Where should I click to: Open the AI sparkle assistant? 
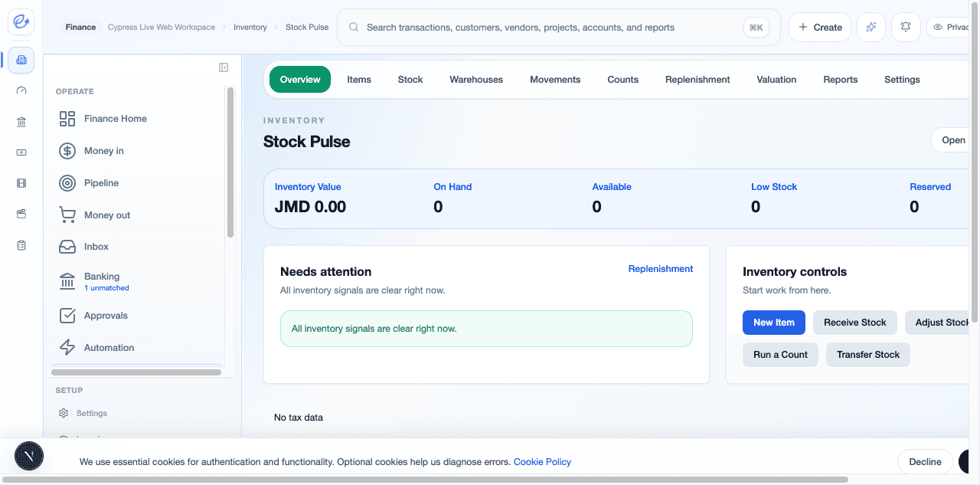[871, 27]
